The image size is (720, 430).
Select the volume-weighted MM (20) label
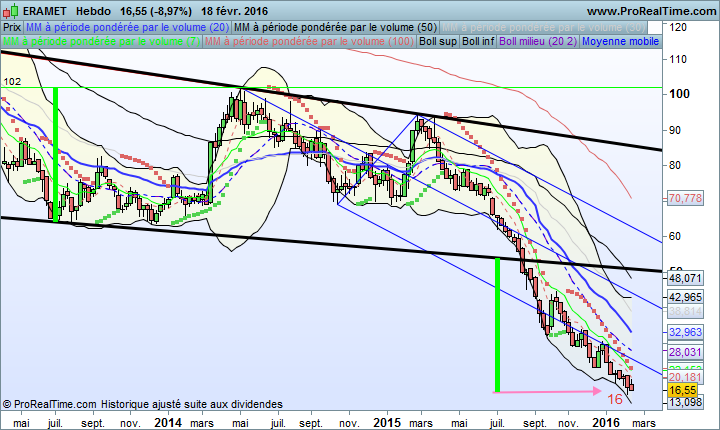[128, 27]
